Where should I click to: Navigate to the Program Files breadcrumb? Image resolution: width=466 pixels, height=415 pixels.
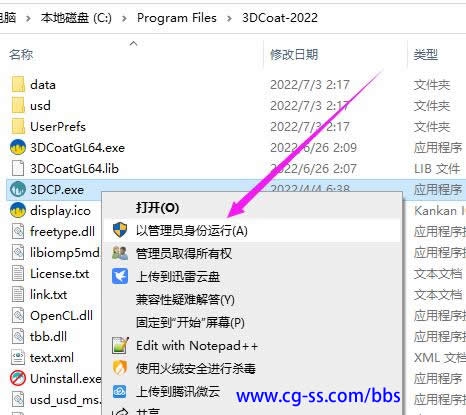[x=177, y=18]
